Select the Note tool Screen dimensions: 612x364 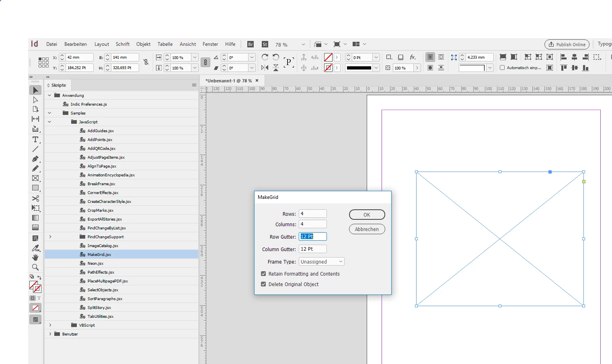coord(35,238)
